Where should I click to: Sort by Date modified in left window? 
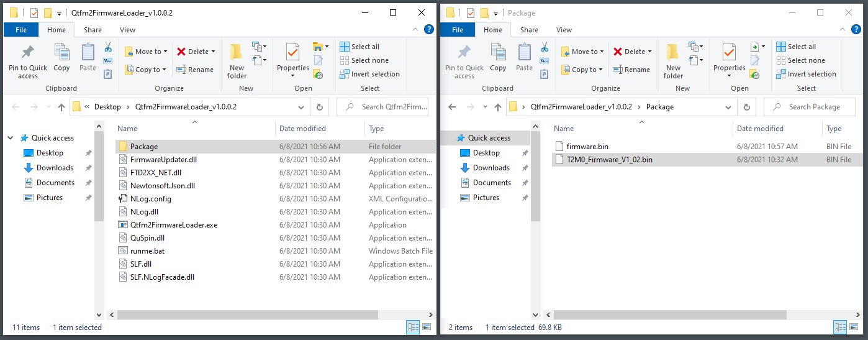[x=302, y=129]
